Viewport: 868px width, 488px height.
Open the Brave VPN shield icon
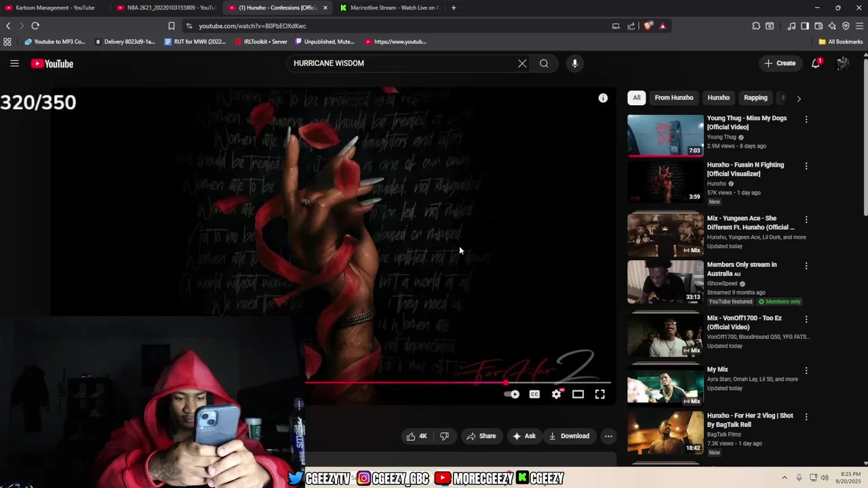[x=846, y=26]
